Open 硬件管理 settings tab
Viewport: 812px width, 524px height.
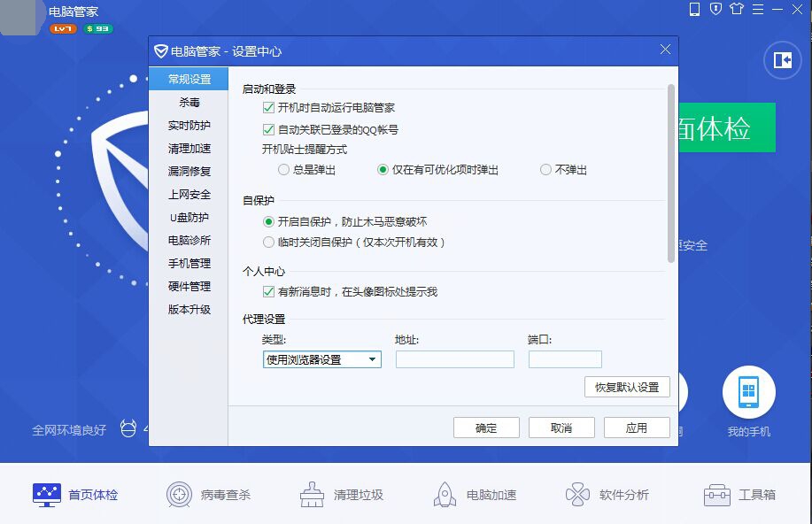point(189,286)
